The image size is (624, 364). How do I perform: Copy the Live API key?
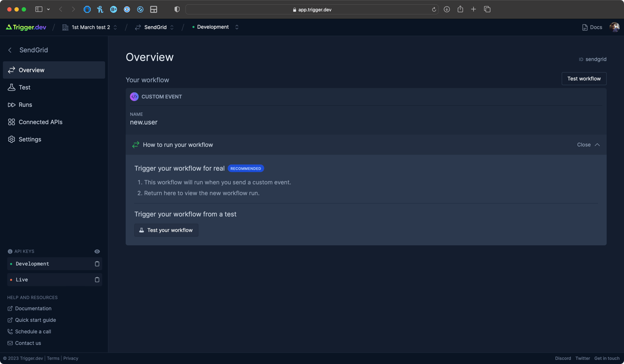click(97, 280)
